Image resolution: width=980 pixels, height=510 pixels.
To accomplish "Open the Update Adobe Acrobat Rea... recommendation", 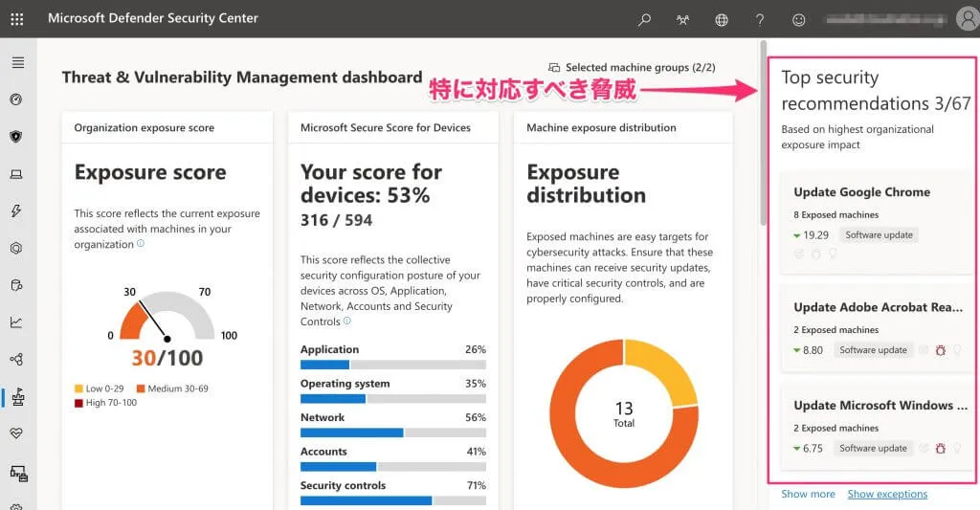I will coord(876,329).
